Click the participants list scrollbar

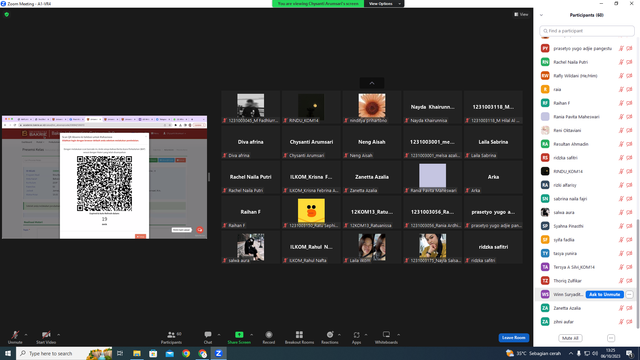click(x=638, y=273)
